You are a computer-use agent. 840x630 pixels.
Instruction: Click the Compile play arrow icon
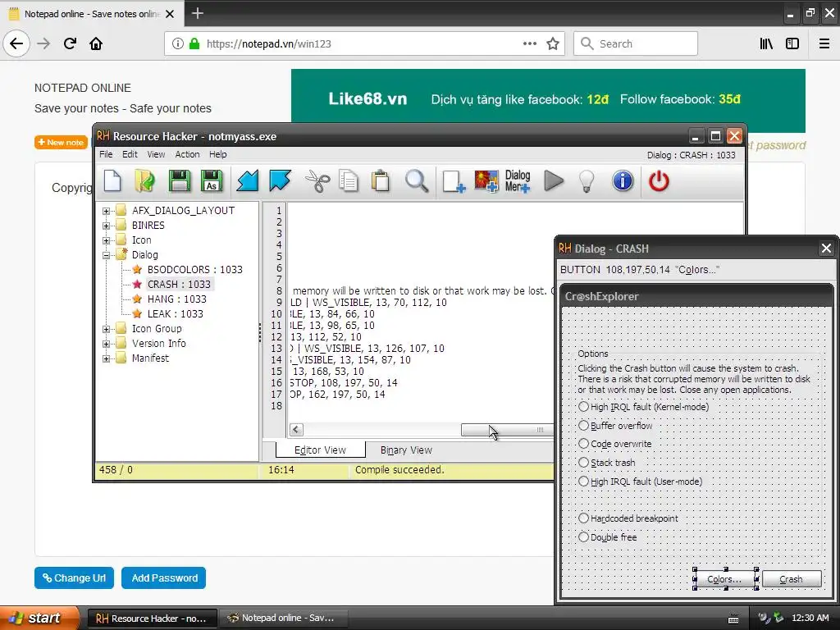point(554,181)
